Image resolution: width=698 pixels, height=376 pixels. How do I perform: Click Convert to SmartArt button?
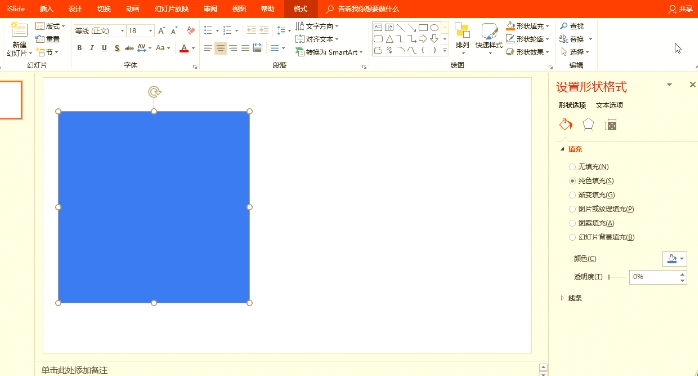click(329, 52)
